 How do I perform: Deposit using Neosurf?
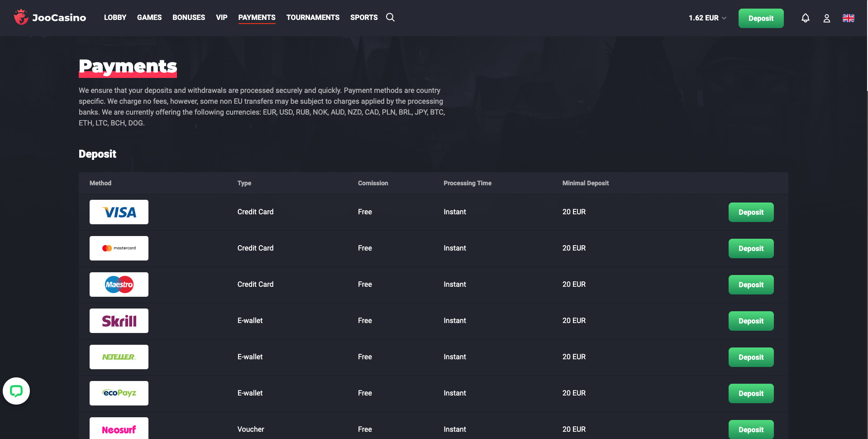[751, 429]
